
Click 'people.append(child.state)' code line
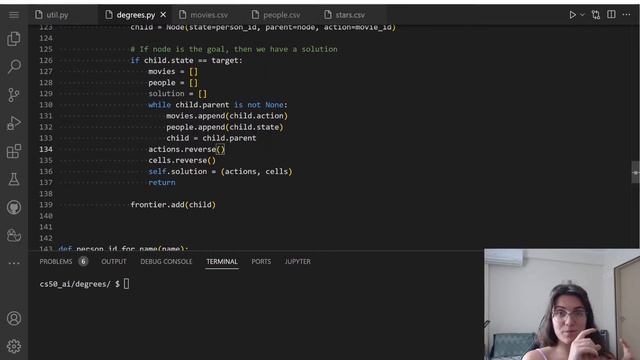pyautogui.click(x=225, y=127)
